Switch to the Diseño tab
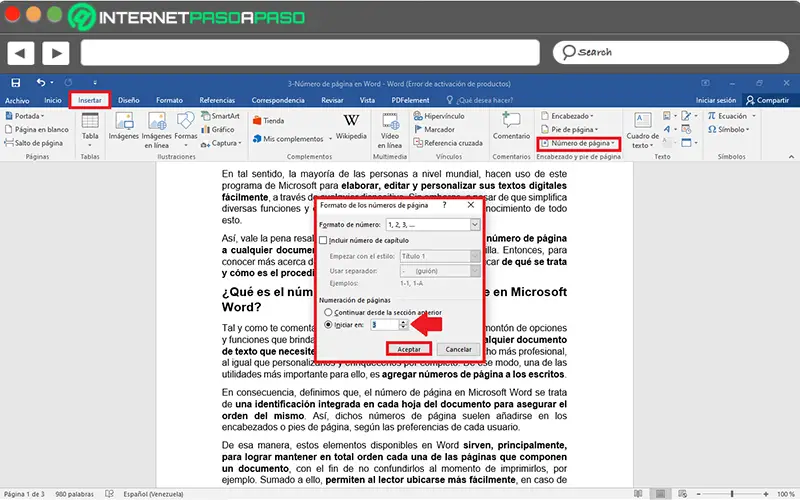This screenshot has height=500, width=800. (x=129, y=101)
